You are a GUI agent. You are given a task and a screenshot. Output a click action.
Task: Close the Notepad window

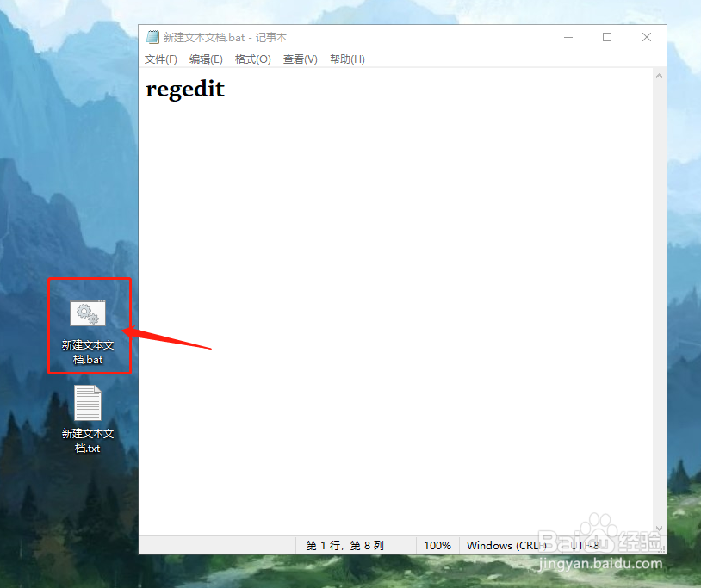[647, 38]
